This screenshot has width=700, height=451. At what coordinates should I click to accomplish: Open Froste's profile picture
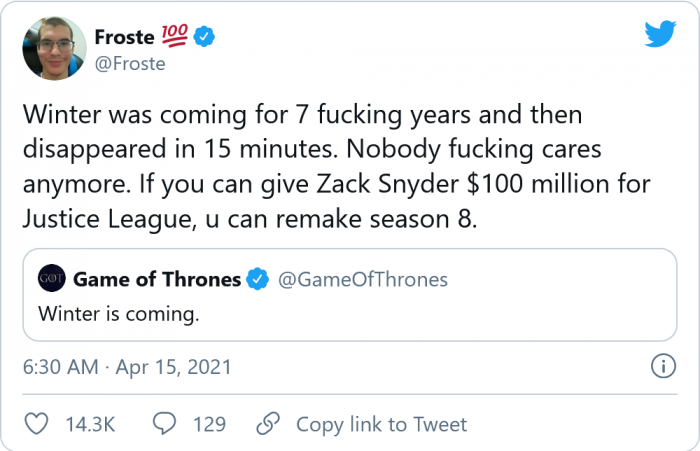[54, 48]
